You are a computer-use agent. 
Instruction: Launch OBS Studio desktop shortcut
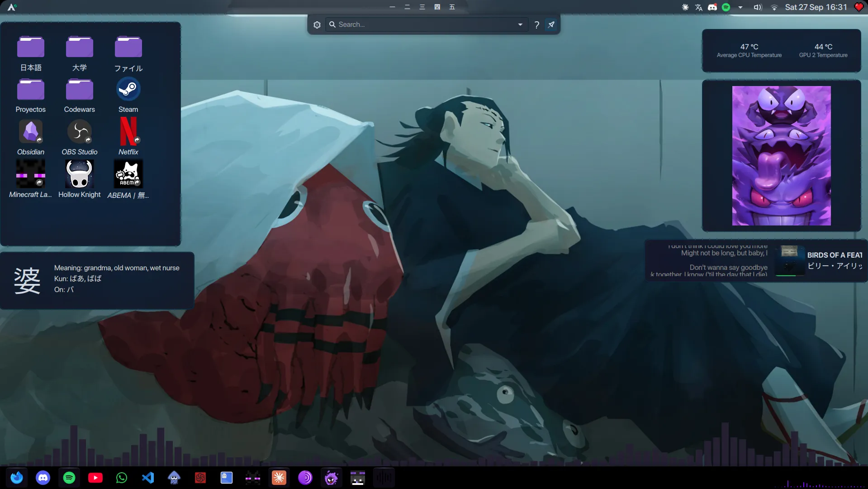tap(79, 132)
